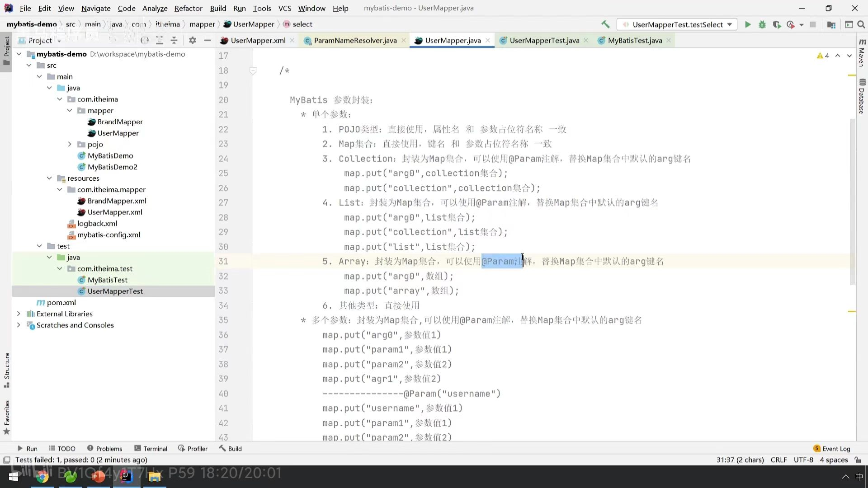Collapse all in Project panel

[x=174, y=40]
